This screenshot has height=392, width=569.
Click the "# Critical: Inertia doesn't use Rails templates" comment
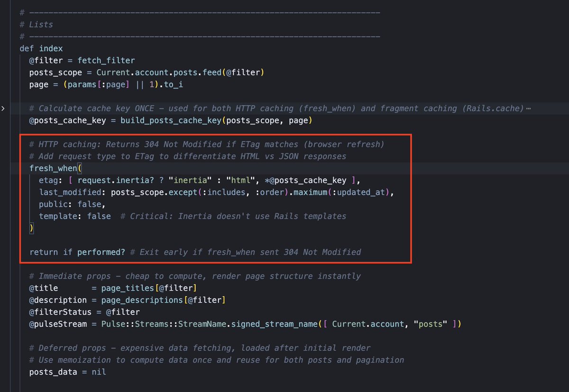[x=233, y=216]
